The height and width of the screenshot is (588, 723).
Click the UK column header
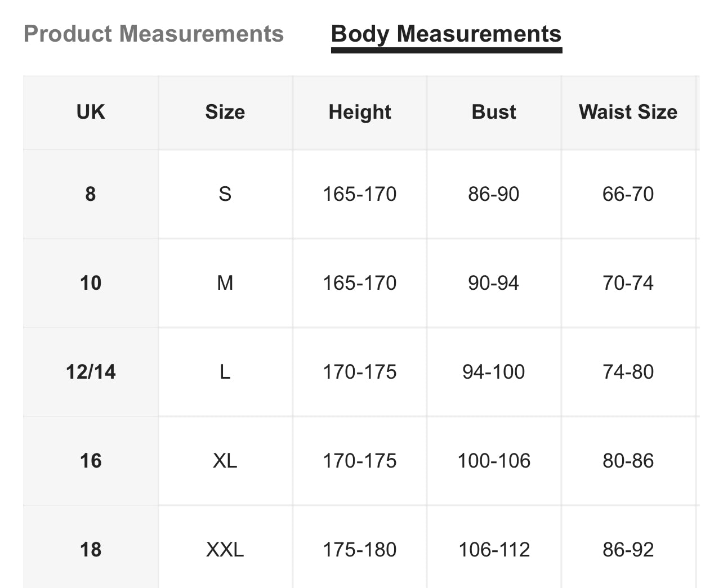click(91, 112)
